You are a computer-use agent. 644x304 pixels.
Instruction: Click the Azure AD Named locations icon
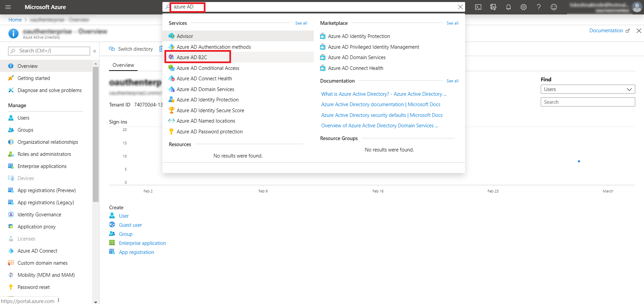(172, 121)
